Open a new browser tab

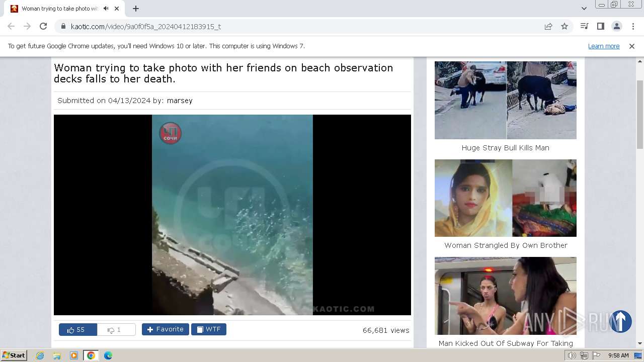136,9
